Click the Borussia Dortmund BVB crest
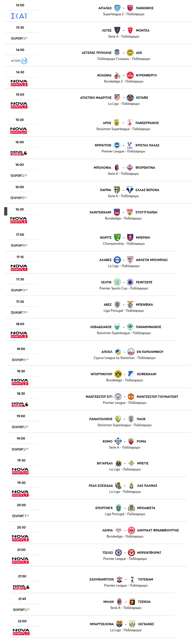Viewport: 194px width, 644px height. [x=118, y=374]
